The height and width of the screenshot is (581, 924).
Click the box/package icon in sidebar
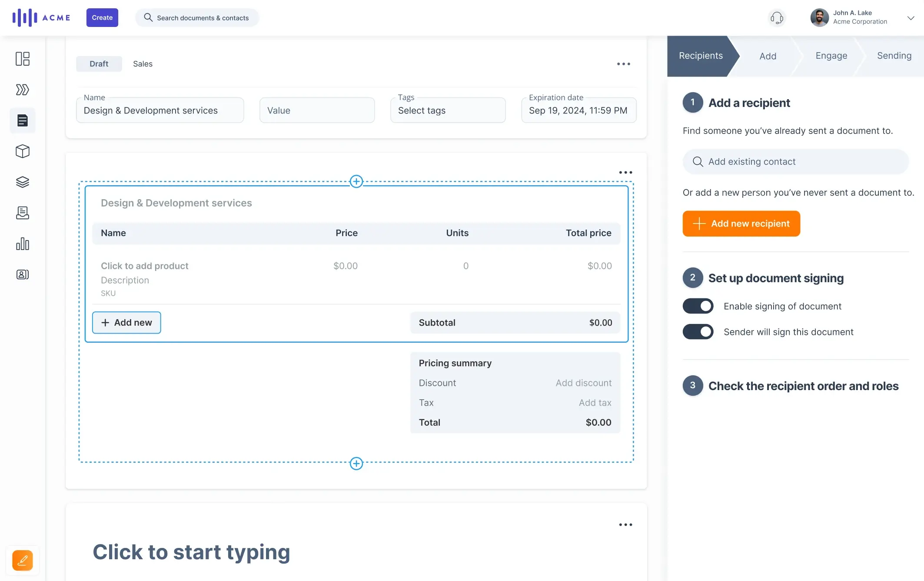[x=23, y=151]
